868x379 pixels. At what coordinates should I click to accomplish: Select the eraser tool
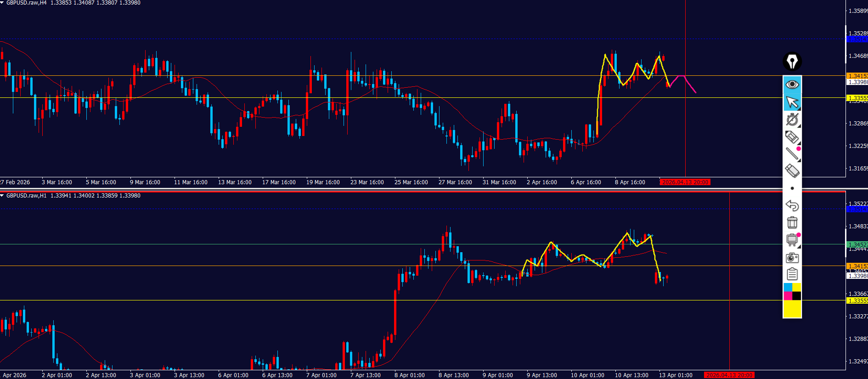792,171
